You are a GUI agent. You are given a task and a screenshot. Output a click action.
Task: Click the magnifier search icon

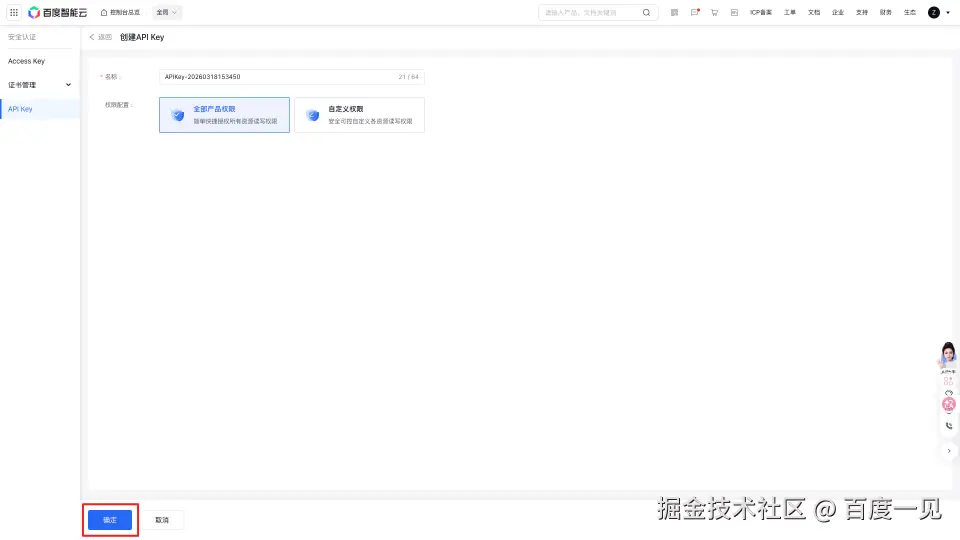click(x=646, y=12)
